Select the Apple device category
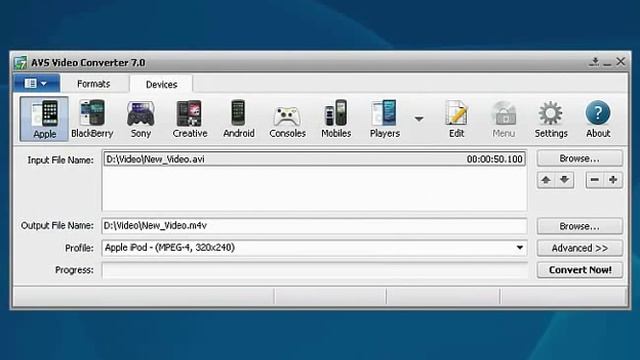The image size is (640, 360). (44, 119)
